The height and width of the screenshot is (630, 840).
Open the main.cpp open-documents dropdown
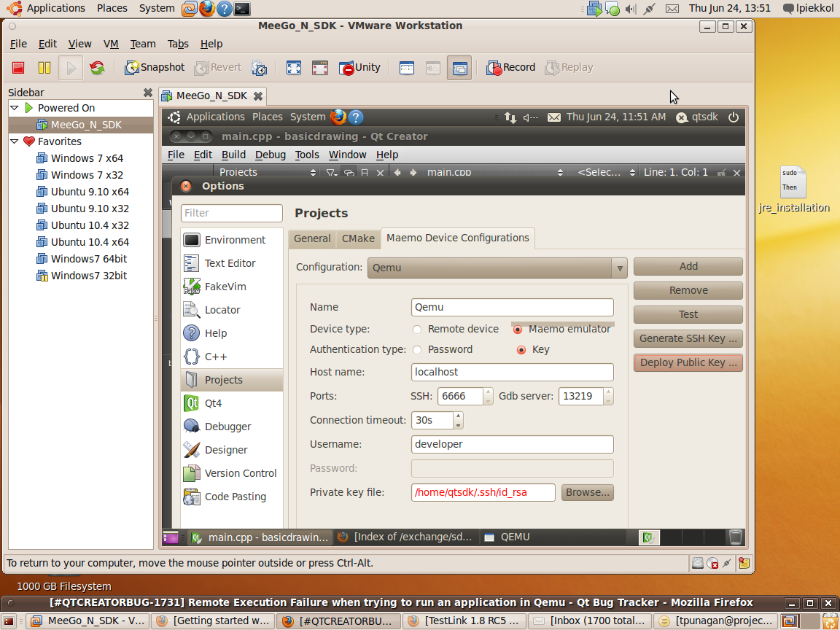coord(494,173)
